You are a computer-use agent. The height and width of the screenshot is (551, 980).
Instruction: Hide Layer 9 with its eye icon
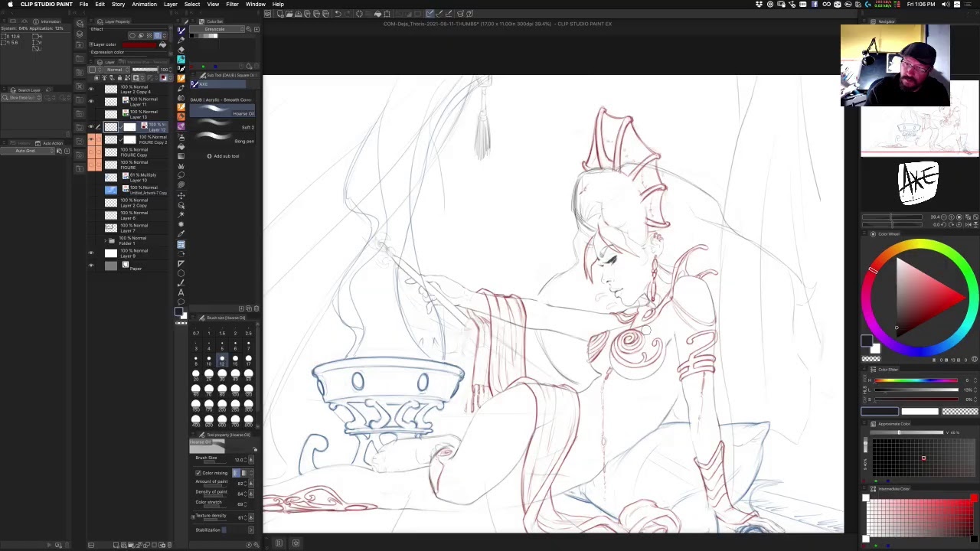click(91, 253)
